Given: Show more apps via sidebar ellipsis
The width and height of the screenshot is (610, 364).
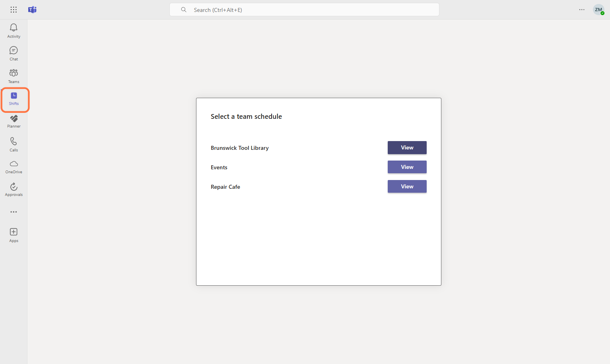Looking at the screenshot, I should (x=14, y=212).
